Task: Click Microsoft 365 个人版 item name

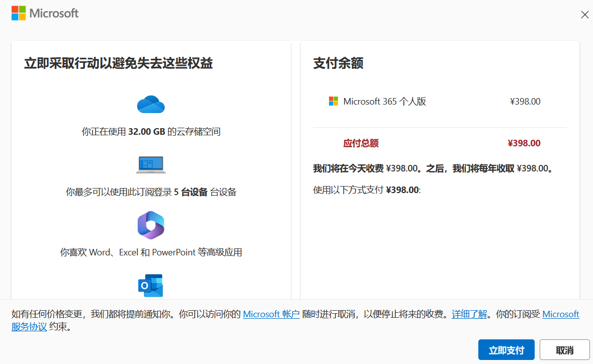Action: [x=385, y=101]
